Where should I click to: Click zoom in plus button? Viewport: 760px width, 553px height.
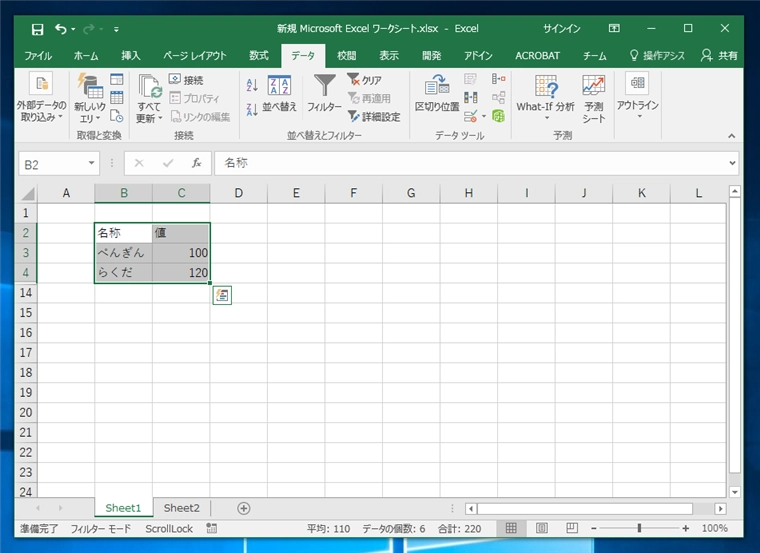(x=685, y=528)
